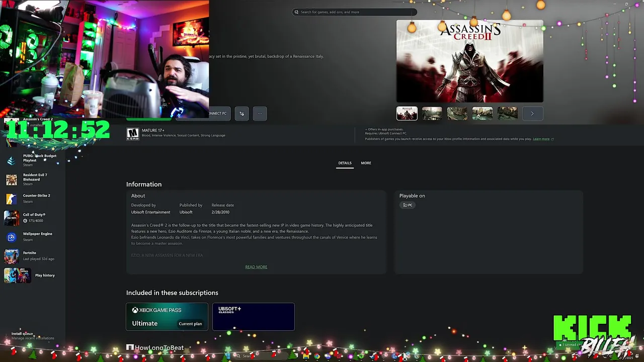The height and width of the screenshot is (362, 644).
Task: Select the second gallery screenshot thumbnail
Action: pos(432,113)
